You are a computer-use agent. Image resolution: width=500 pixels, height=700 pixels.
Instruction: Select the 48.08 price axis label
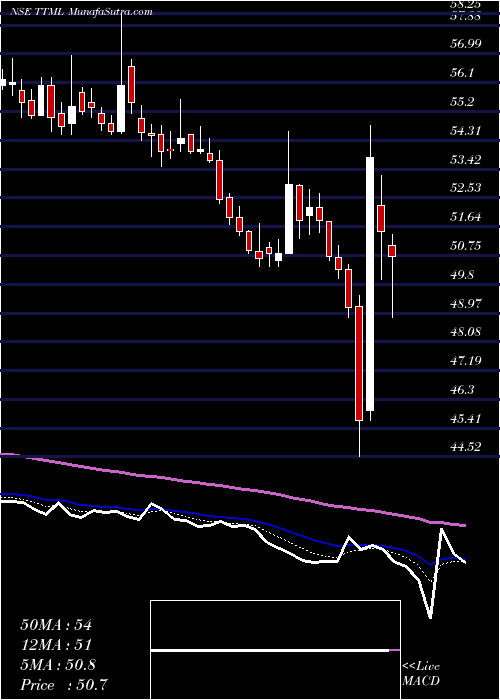467,332
